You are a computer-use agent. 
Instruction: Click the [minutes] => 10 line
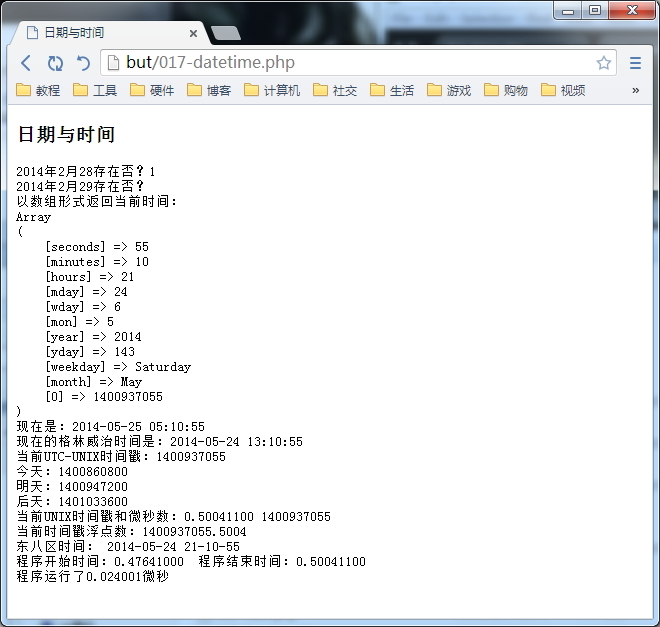(97, 262)
